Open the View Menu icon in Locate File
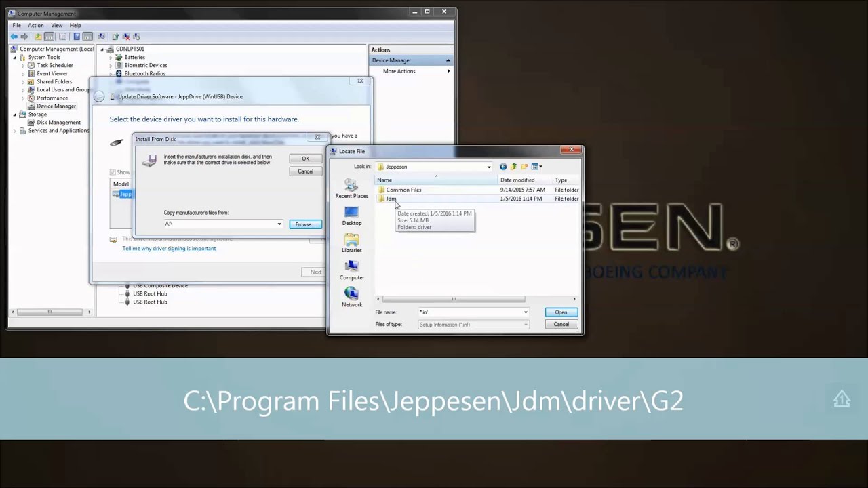The height and width of the screenshot is (488, 868). coord(536,167)
